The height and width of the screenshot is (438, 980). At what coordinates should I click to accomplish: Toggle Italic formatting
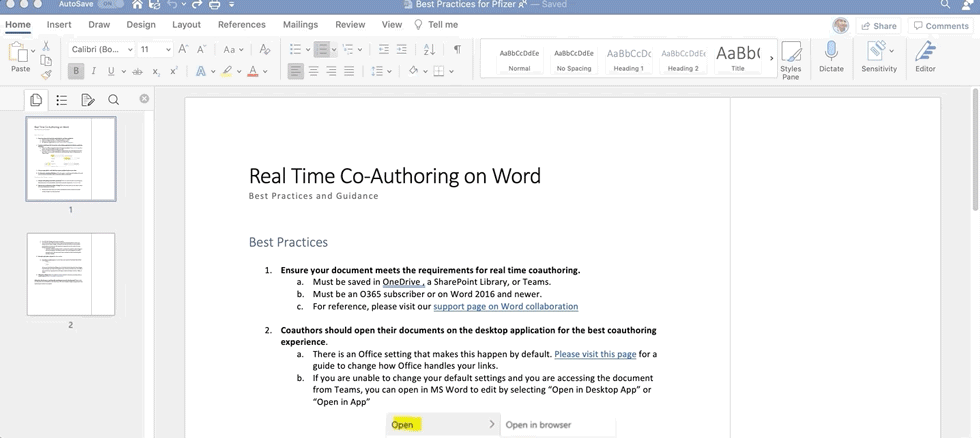(94, 71)
